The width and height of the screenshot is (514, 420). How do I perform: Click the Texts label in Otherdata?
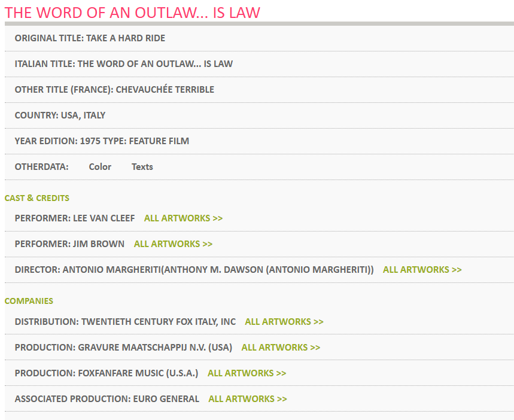tap(142, 167)
